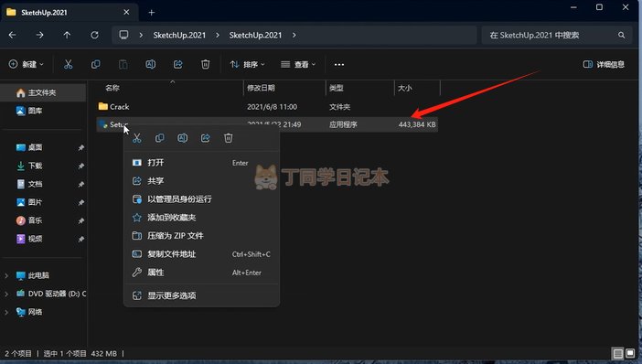Expand chevron after first SketchUp.2021 breadcrumb
The width and height of the screenshot is (642, 364).
(218, 36)
